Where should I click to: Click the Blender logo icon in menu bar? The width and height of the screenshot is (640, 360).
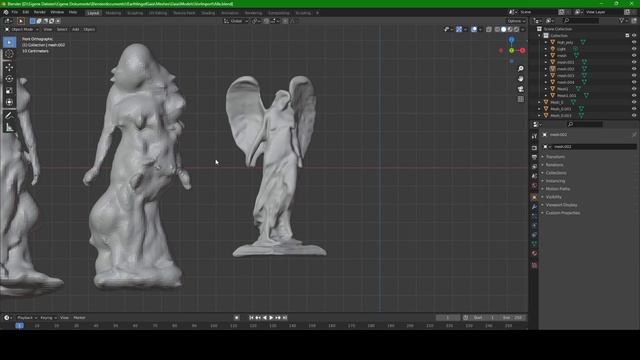coord(6,12)
